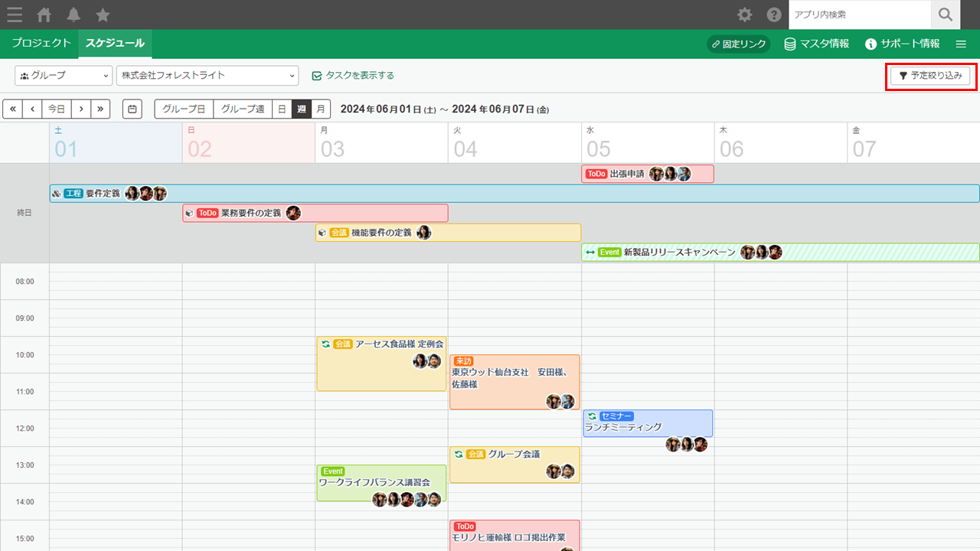Open help question mark icon
Image resolution: width=980 pixels, height=551 pixels.
point(774,15)
